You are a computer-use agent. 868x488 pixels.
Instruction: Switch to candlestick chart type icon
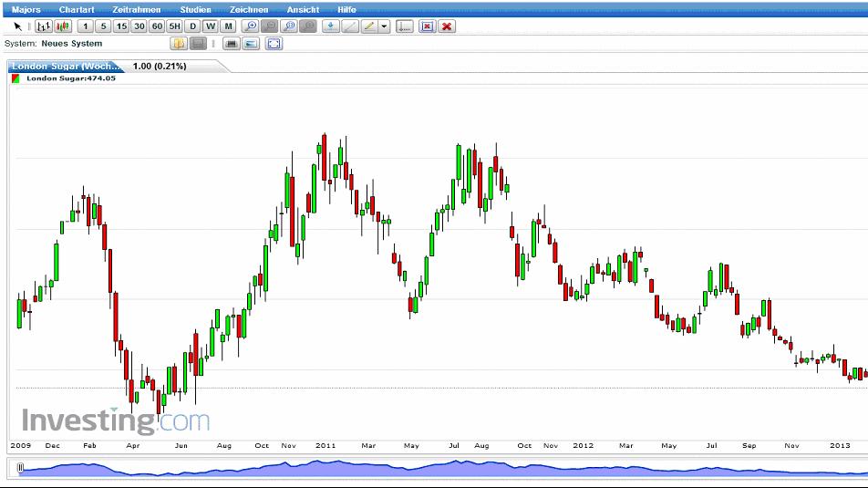click(63, 26)
